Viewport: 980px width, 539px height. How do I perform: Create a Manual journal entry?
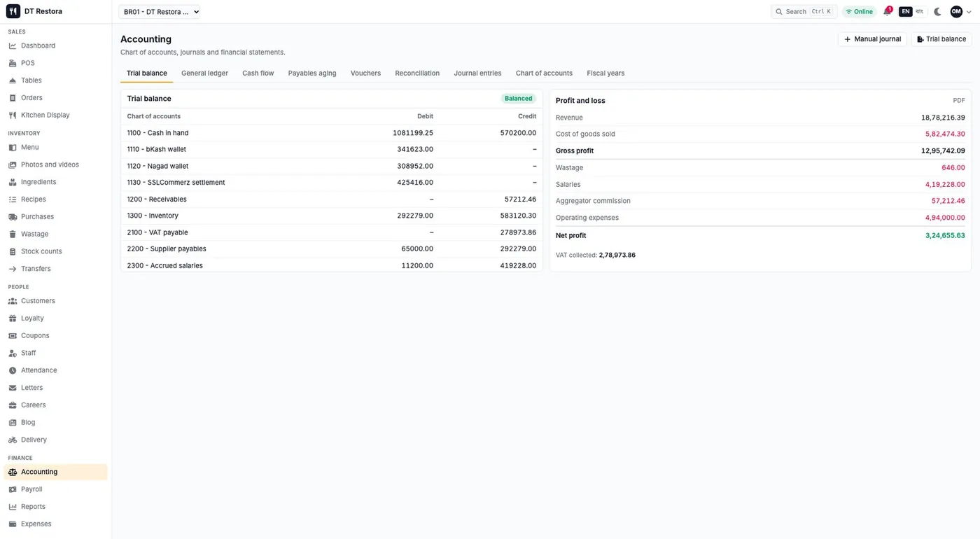[872, 39]
